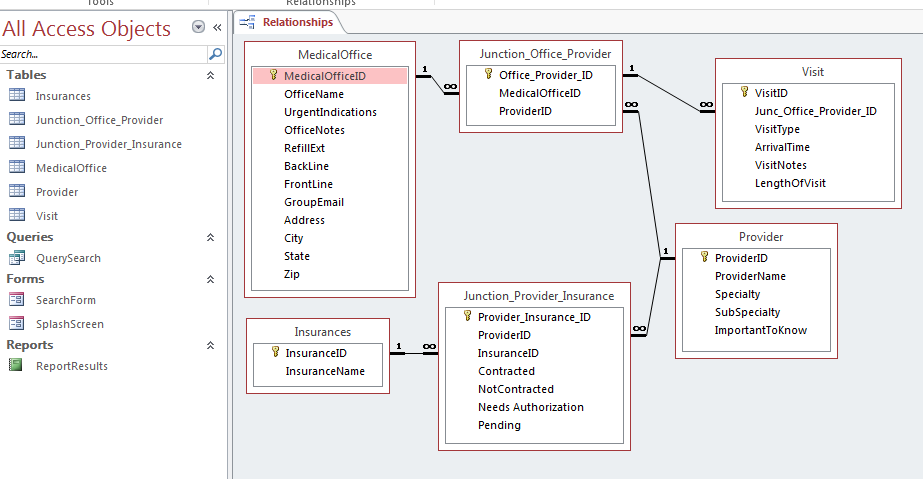Click the Junction_Provider_Insurance table icon in navigation pane
923x479 pixels.
point(17,144)
